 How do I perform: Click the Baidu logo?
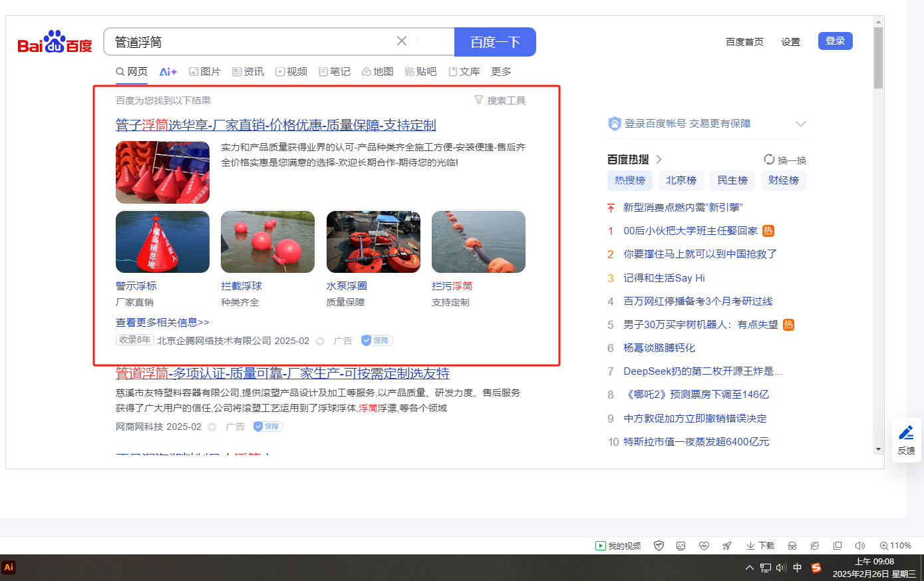55,42
